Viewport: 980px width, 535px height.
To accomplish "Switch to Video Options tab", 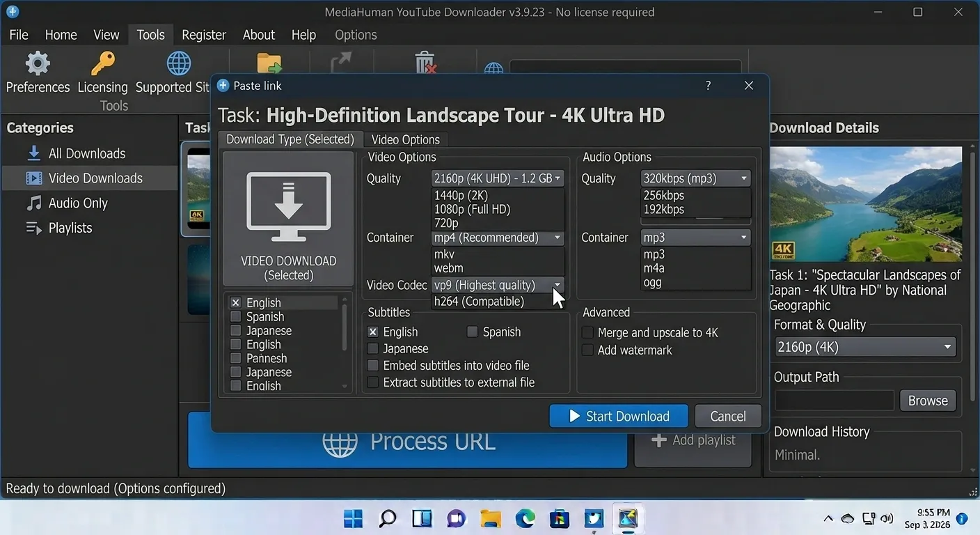I will pyautogui.click(x=406, y=139).
